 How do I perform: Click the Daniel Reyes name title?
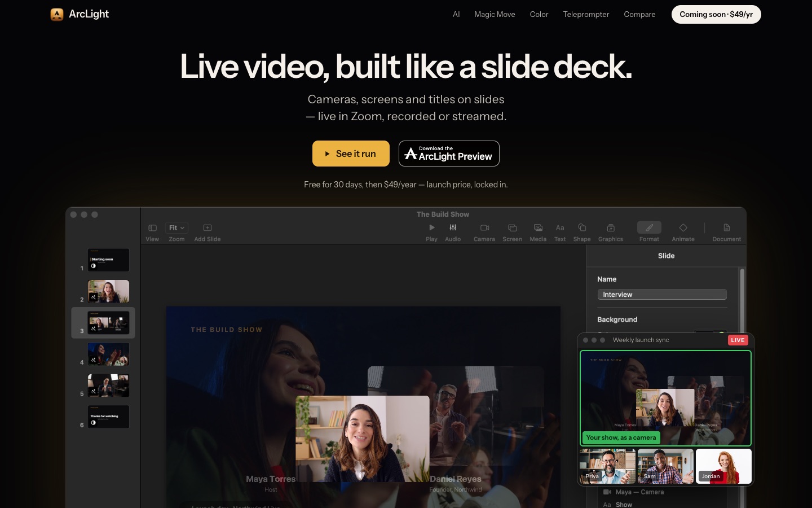pos(456,479)
